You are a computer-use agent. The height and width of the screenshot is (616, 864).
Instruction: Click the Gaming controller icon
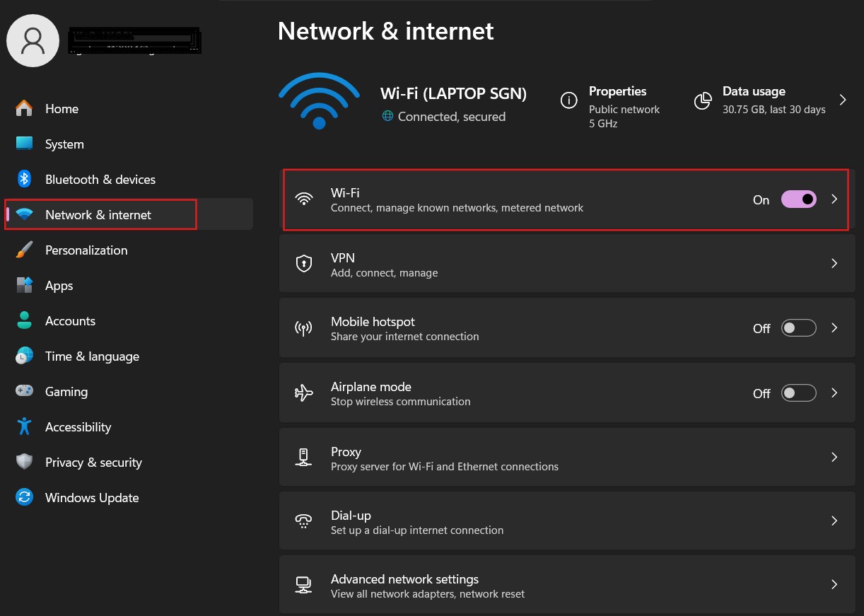(x=24, y=391)
